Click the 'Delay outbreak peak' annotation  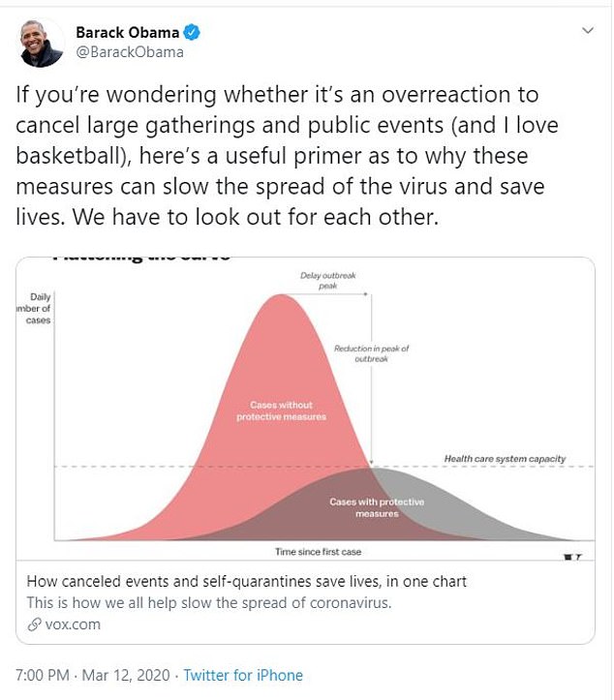point(327,281)
